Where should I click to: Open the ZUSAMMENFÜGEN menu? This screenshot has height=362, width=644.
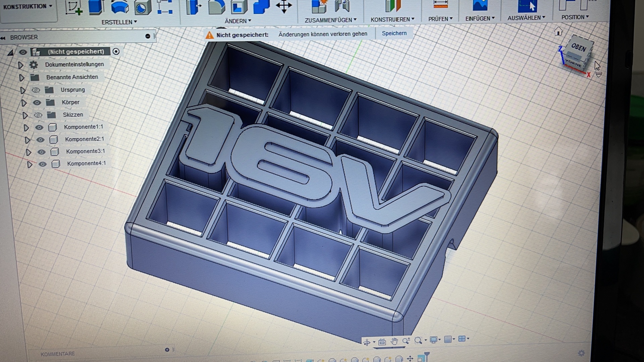pos(330,20)
